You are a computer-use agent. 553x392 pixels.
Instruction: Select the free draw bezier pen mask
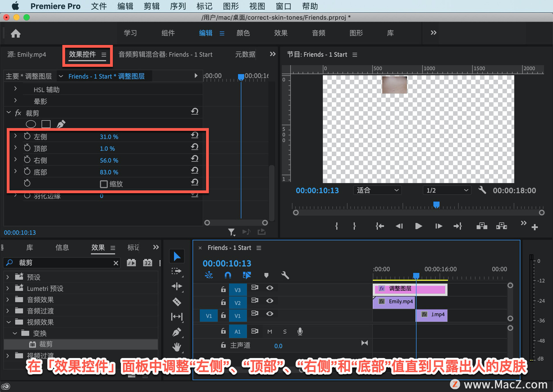pos(61,124)
